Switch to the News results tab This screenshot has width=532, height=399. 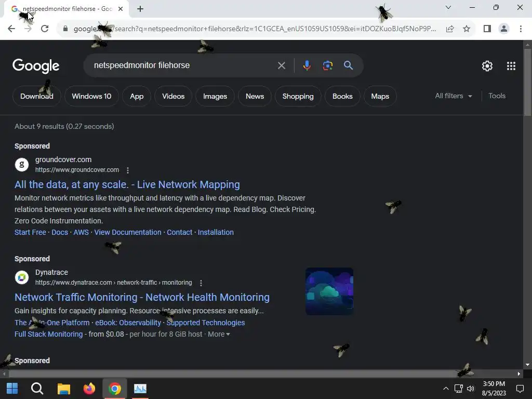pos(255,96)
